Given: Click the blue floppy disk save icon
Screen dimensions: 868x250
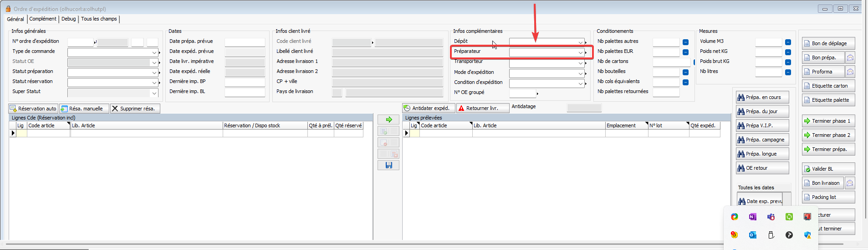Looking at the screenshot, I should 388,165.
